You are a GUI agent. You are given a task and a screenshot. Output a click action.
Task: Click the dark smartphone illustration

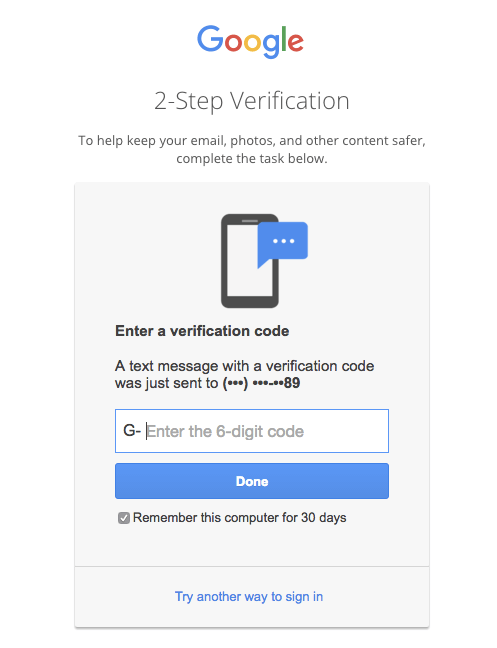250,261
